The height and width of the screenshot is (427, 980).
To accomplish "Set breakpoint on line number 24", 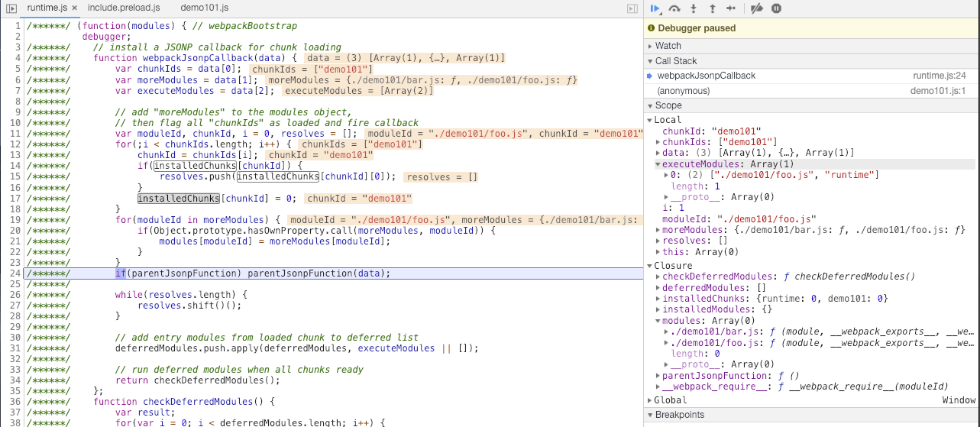I will click(x=15, y=273).
